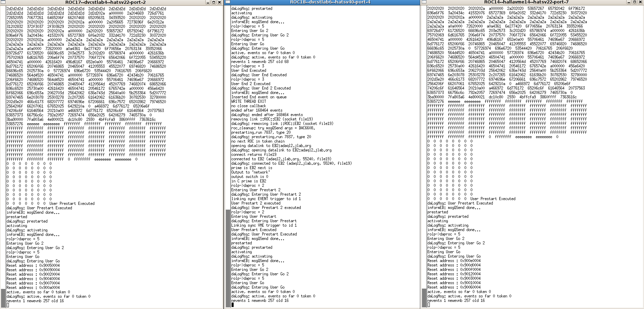Grab the scrollbar thumb in ROC17 terminal

3,298
